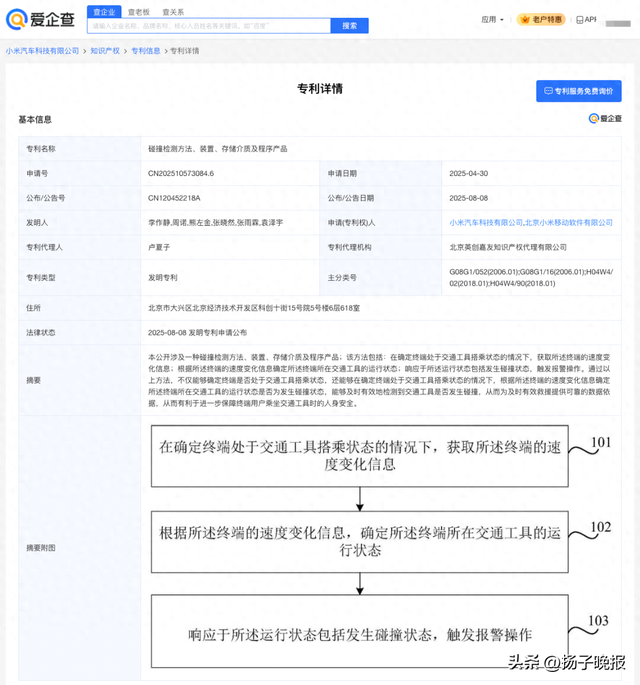Click the blue 搜索 button
The width and height of the screenshot is (640, 685).
(349, 26)
